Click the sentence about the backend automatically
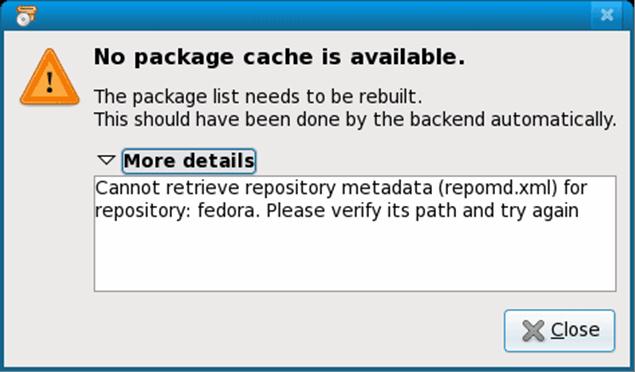 (x=355, y=120)
